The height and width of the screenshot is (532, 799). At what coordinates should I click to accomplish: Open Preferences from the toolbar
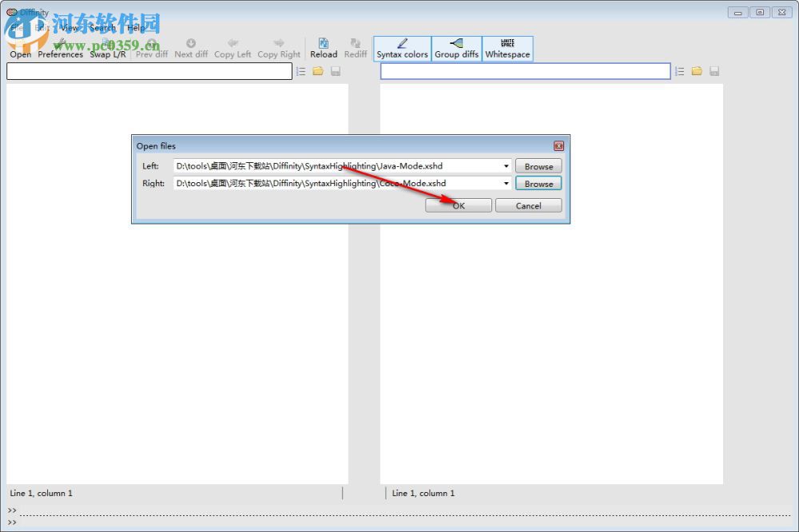(x=60, y=49)
